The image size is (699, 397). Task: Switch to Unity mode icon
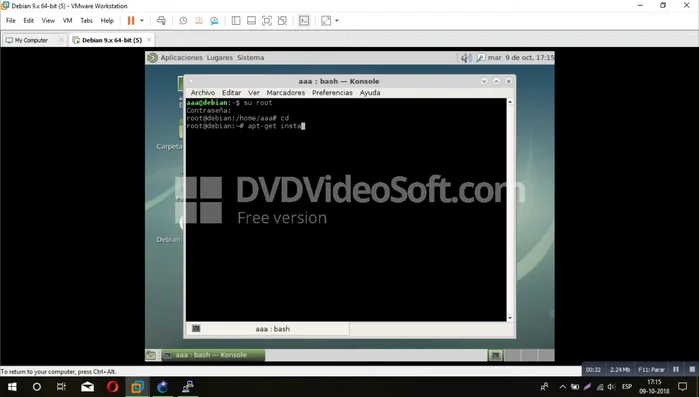point(282,20)
